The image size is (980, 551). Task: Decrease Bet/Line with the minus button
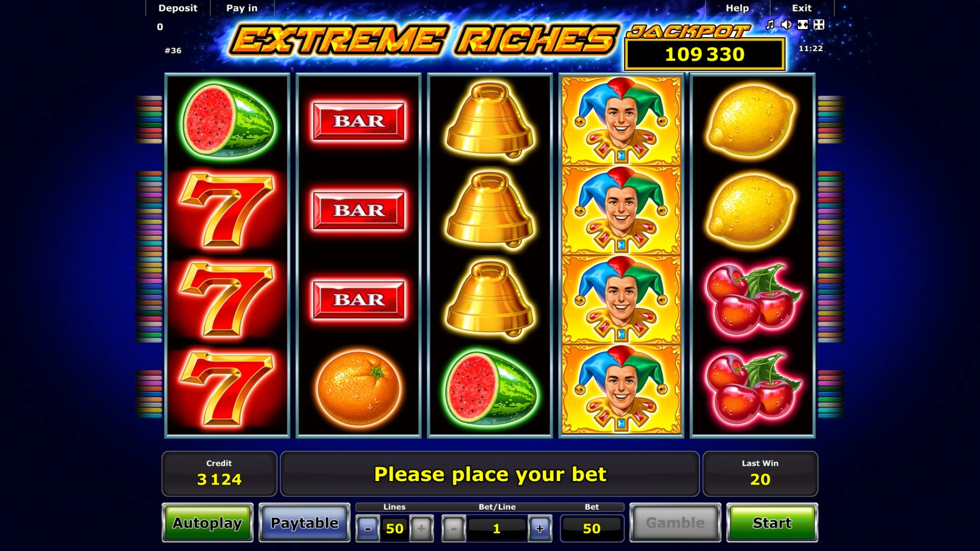tap(453, 529)
